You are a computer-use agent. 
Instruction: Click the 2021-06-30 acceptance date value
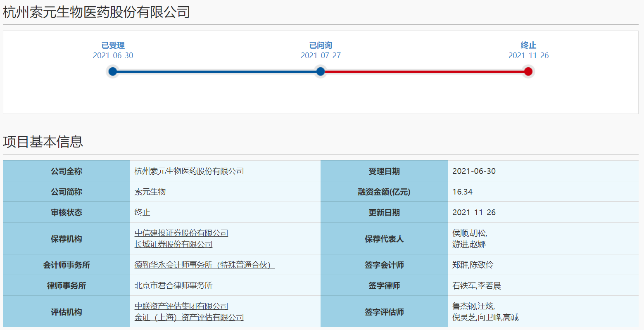click(474, 171)
